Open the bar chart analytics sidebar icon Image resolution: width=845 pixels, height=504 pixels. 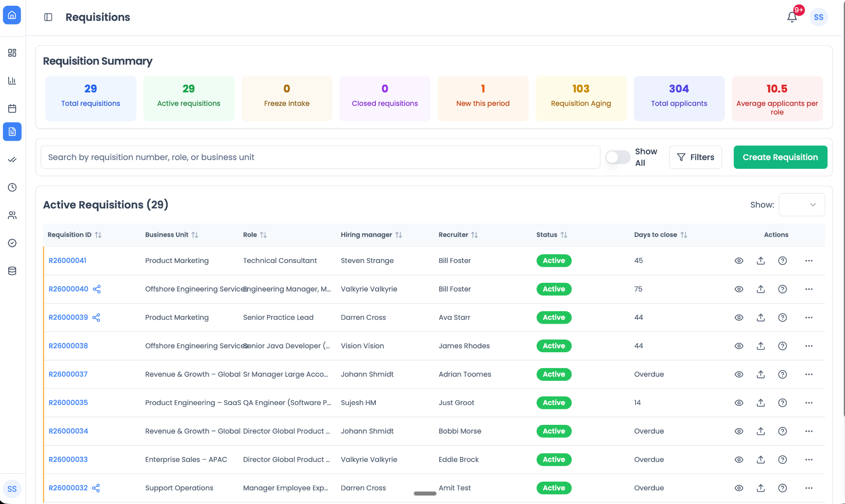(12, 80)
